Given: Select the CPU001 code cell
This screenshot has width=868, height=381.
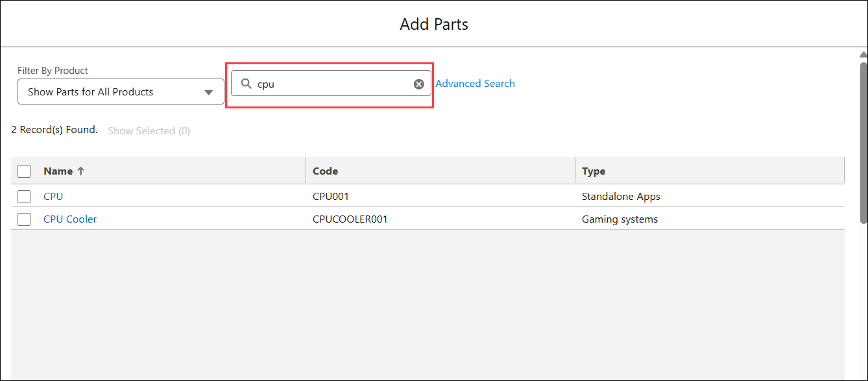Looking at the screenshot, I should [x=331, y=196].
